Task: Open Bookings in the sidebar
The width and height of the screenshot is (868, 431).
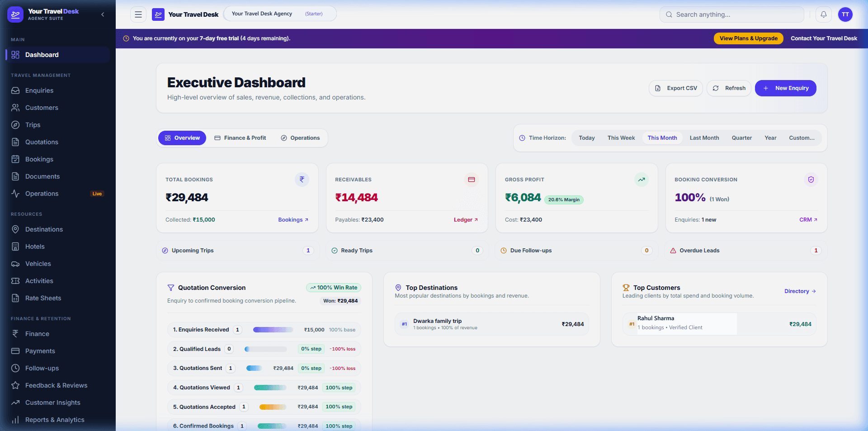Action: tap(58, 159)
